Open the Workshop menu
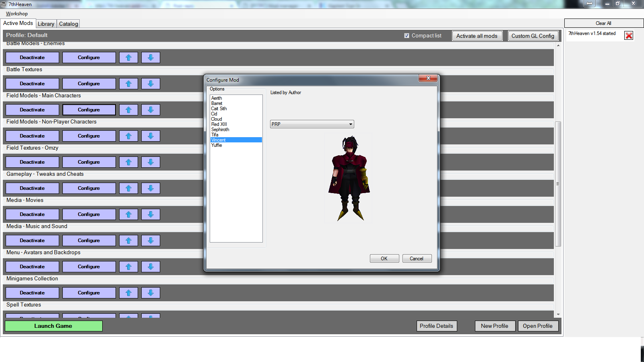 click(17, 14)
